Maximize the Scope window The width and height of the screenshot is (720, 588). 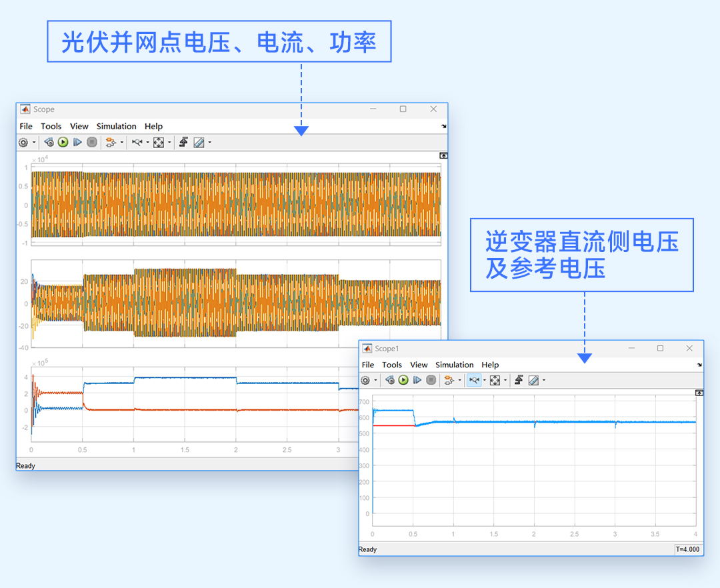pos(403,109)
